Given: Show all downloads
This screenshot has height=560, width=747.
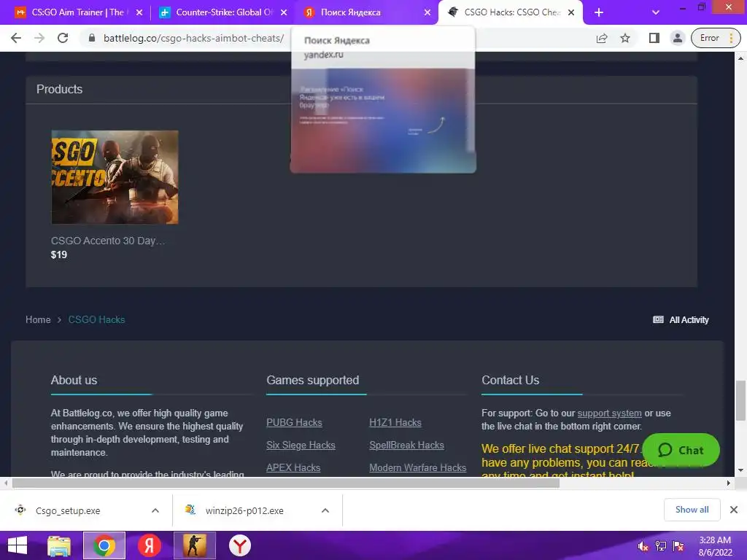Looking at the screenshot, I should [x=692, y=510].
